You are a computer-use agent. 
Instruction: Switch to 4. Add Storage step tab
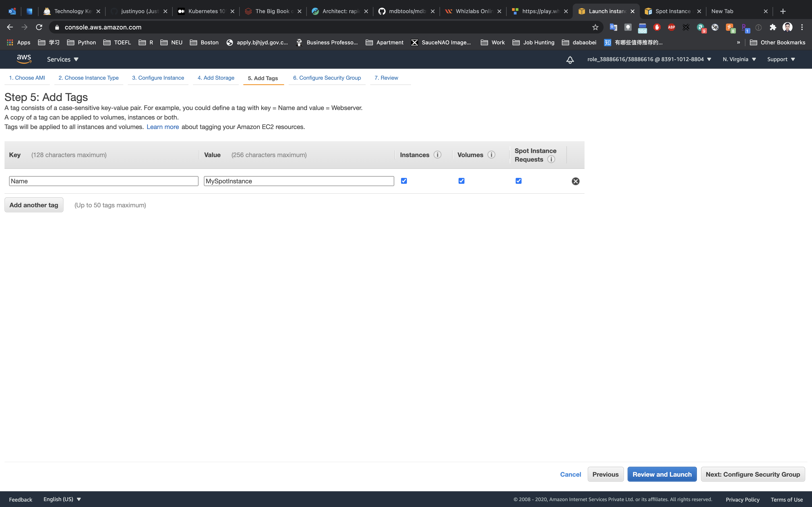coord(216,78)
